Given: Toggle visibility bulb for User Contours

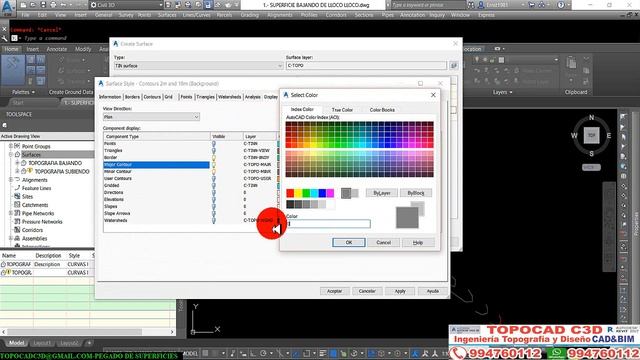Looking at the screenshot, I should (x=213, y=178).
